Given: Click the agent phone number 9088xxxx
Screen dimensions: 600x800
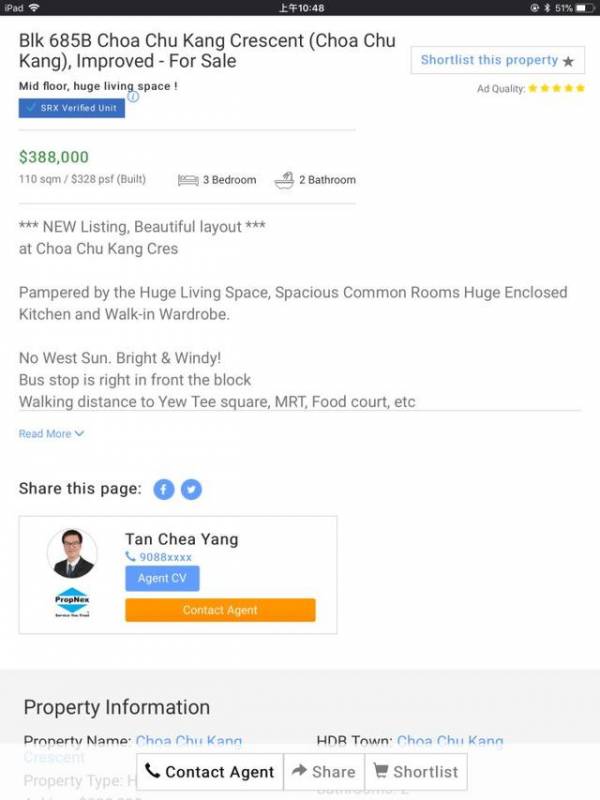Looking at the screenshot, I should (x=159, y=557).
